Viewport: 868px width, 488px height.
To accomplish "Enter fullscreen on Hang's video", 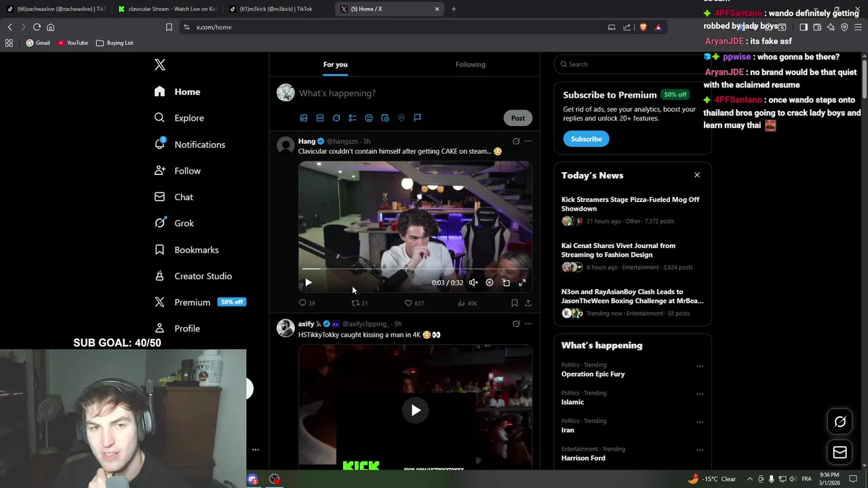I will click(x=522, y=283).
